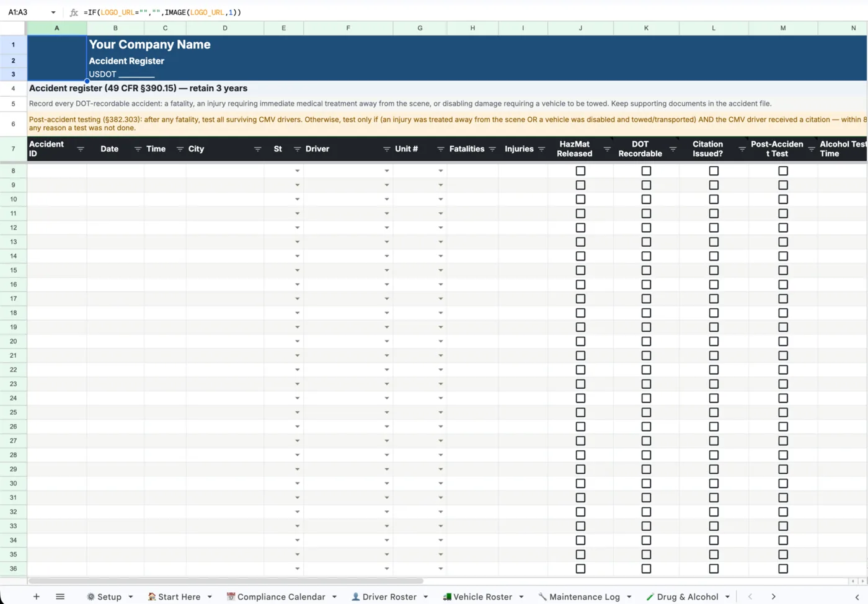Open Unit # dropdown in row 8
This screenshot has height=604, width=868.
point(440,171)
